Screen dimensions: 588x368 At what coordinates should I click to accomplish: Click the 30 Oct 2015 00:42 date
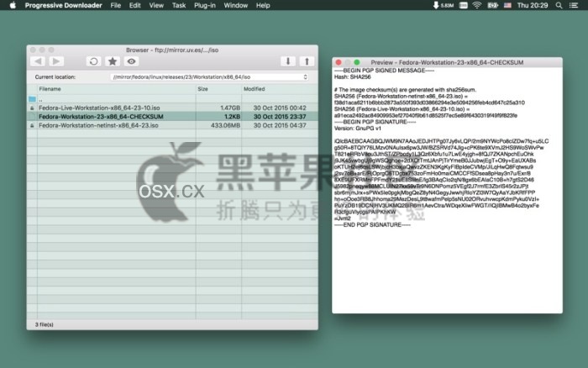pos(280,108)
